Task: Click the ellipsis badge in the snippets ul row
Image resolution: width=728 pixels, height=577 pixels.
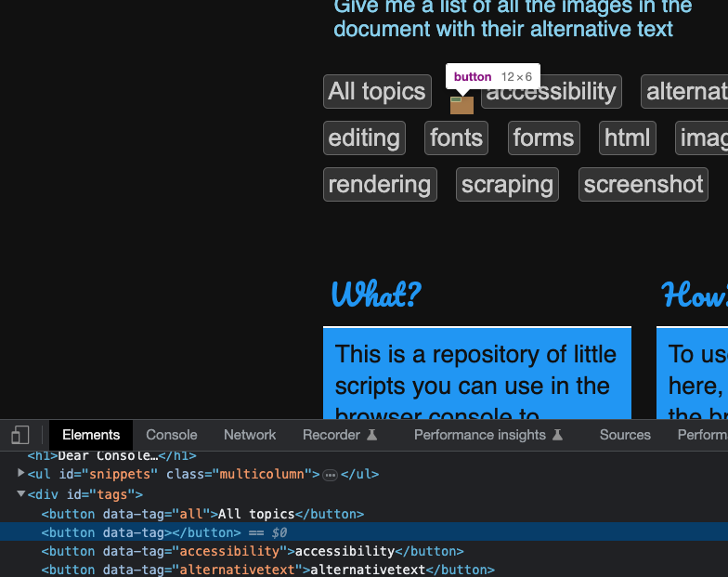Action: tap(330, 476)
